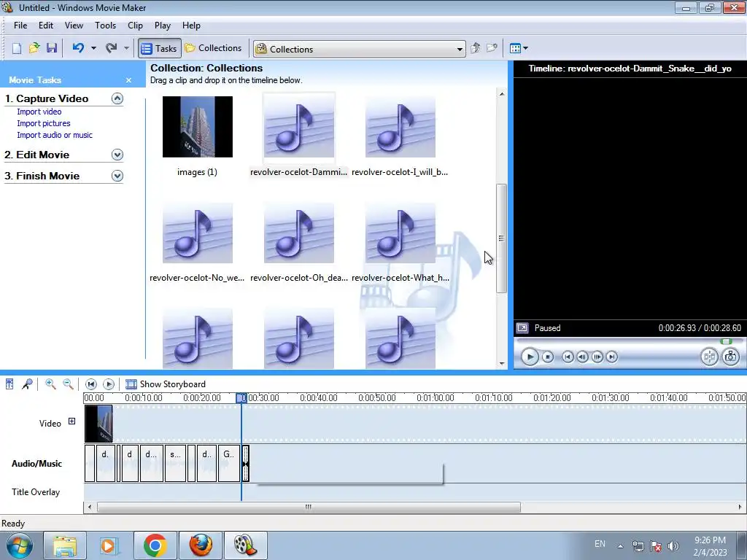Click the Redo arrow icon
This screenshot has width=747, height=560.
click(111, 48)
